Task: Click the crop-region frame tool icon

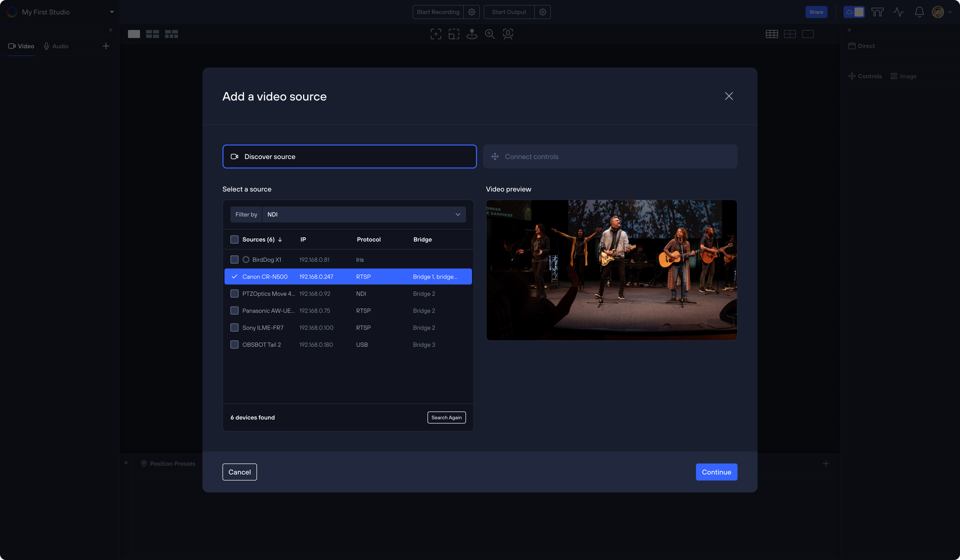Action: [454, 34]
